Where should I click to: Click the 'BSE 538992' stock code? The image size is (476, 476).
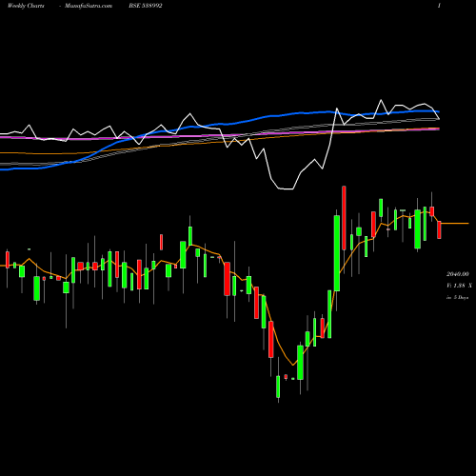(x=146, y=6)
